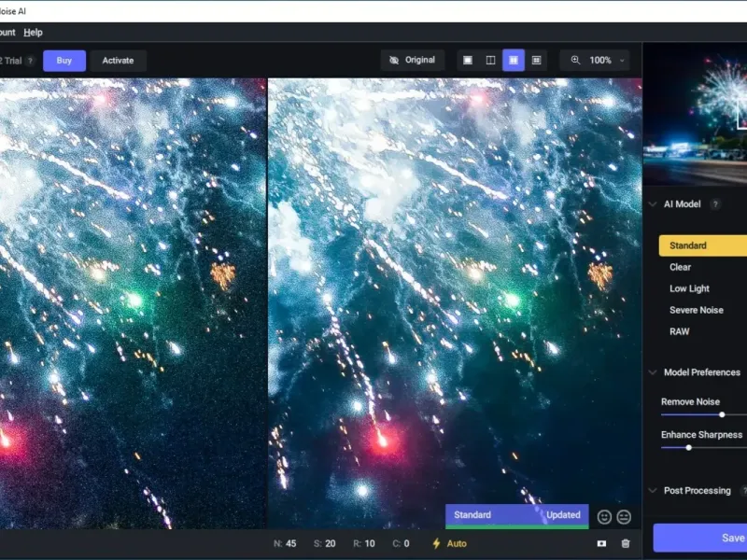
Task: Click the Remove Noise slider handle
Action: 722,414
